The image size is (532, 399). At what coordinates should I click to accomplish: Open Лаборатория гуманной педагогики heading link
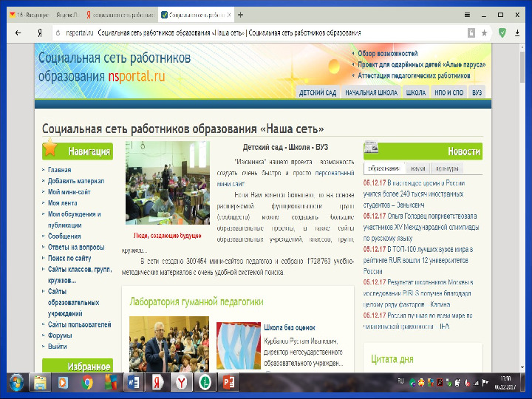coord(197,301)
